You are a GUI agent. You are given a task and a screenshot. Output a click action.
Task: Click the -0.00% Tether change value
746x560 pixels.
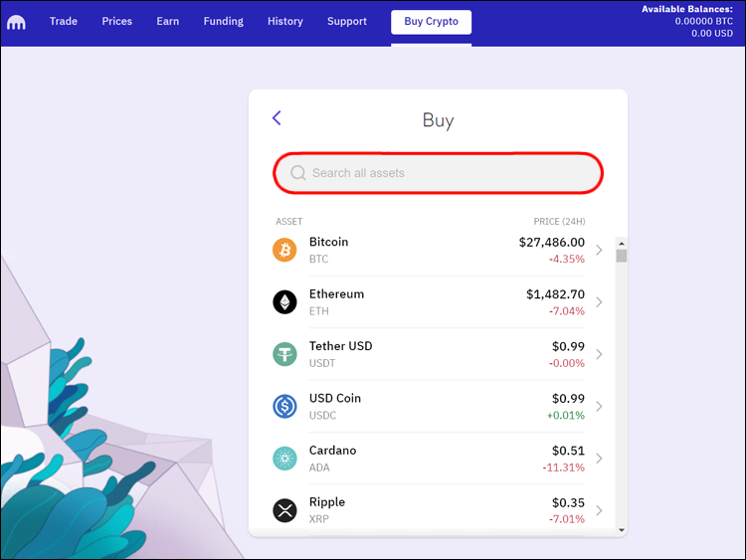(x=567, y=363)
